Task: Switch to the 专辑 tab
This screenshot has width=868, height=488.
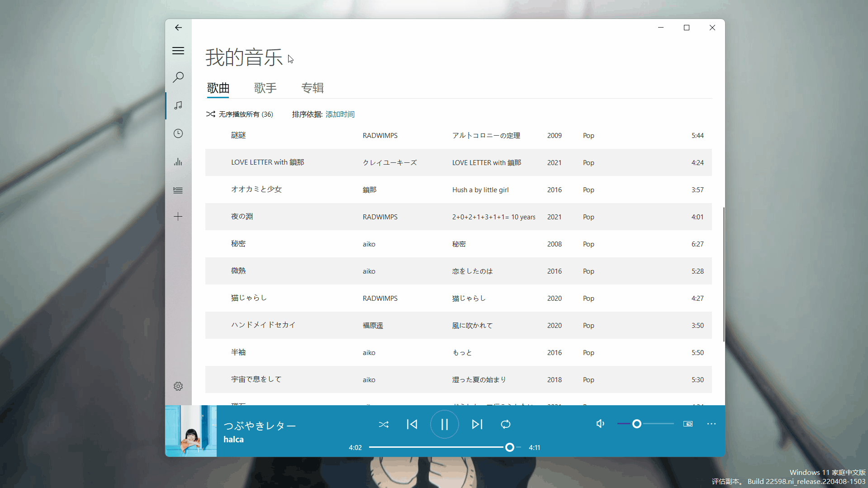Action: point(313,88)
